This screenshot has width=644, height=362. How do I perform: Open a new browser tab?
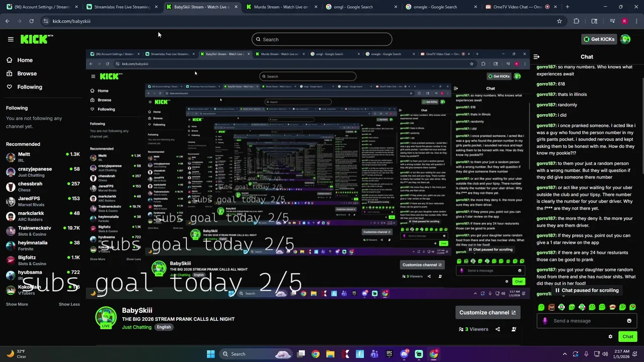pos(568,7)
